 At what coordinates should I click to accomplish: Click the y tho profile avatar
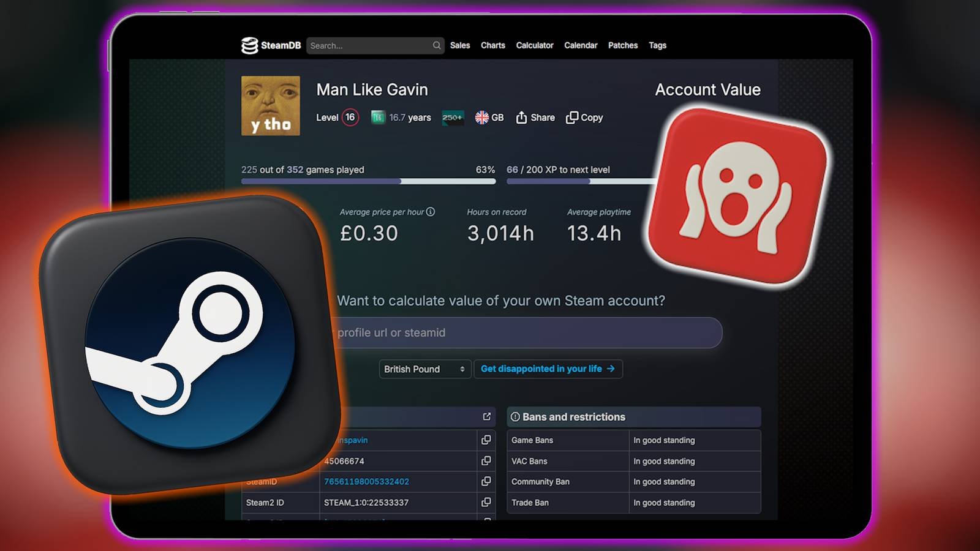pyautogui.click(x=271, y=106)
